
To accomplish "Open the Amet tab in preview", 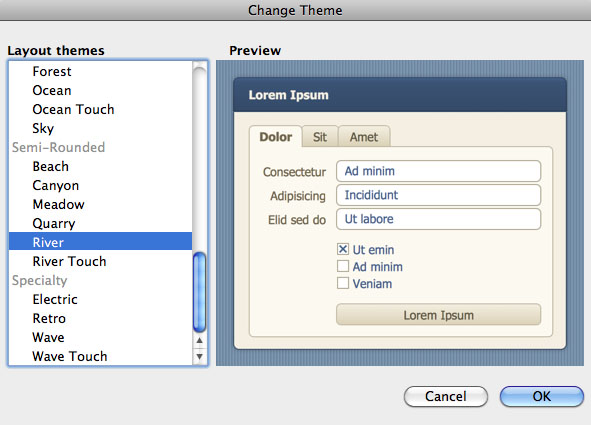I will pos(364,137).
